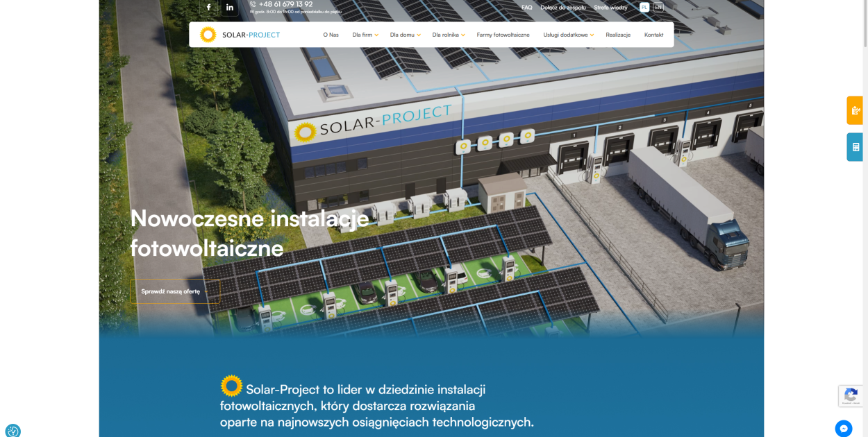Expand the Dla firm dropdown menu
This screenshot has height=437, width=868.
[364, 34]
